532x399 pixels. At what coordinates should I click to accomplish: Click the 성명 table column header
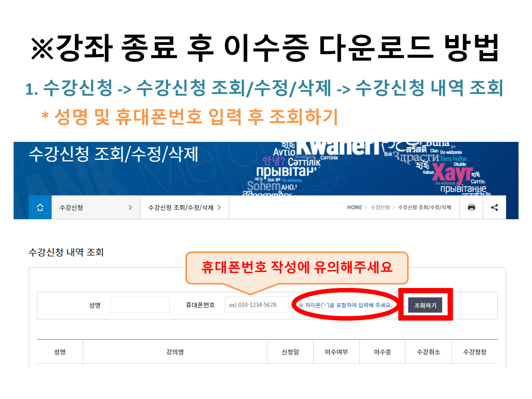(x=60, y=352)
